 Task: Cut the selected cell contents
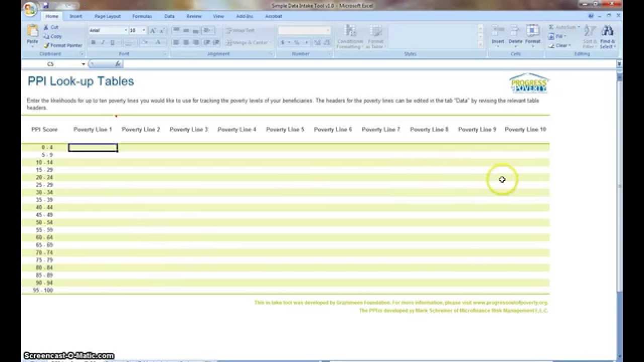click(50, 27)
